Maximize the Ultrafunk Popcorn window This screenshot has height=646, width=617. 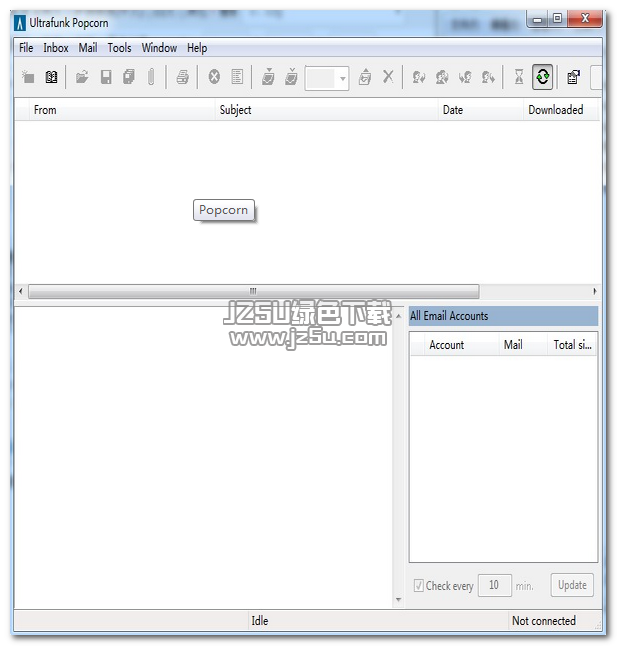tap(557, 19)
